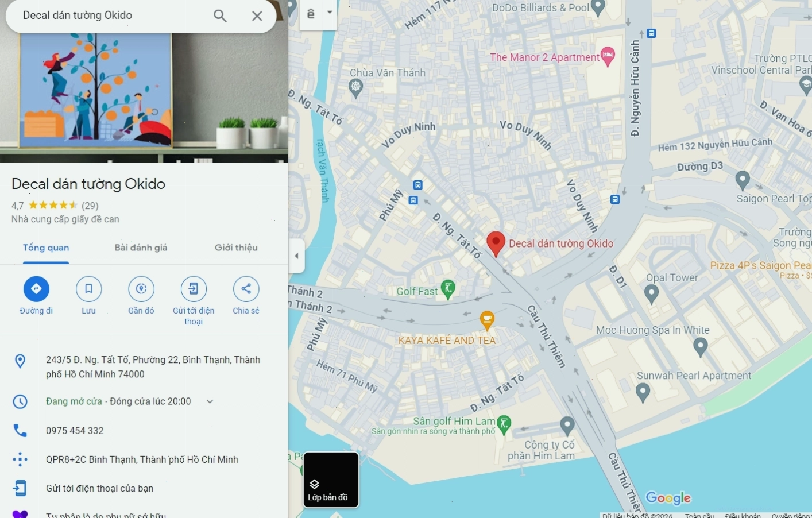This screenshot has width=812, height=518.
Task: Save the place with the Lưu bookmark icon
Action: point(88,289)
